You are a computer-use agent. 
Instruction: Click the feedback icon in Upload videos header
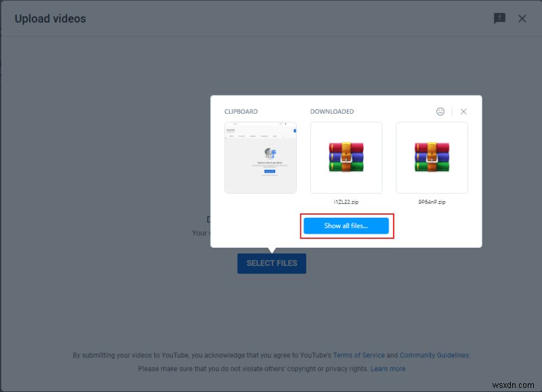(x=499, y=18)
